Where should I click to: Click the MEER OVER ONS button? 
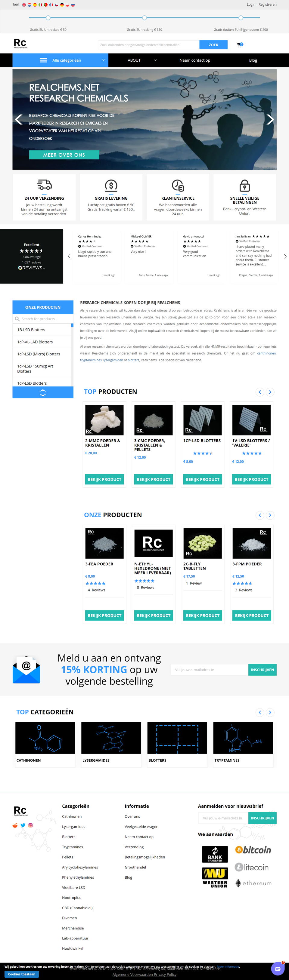tap(64, 155)
